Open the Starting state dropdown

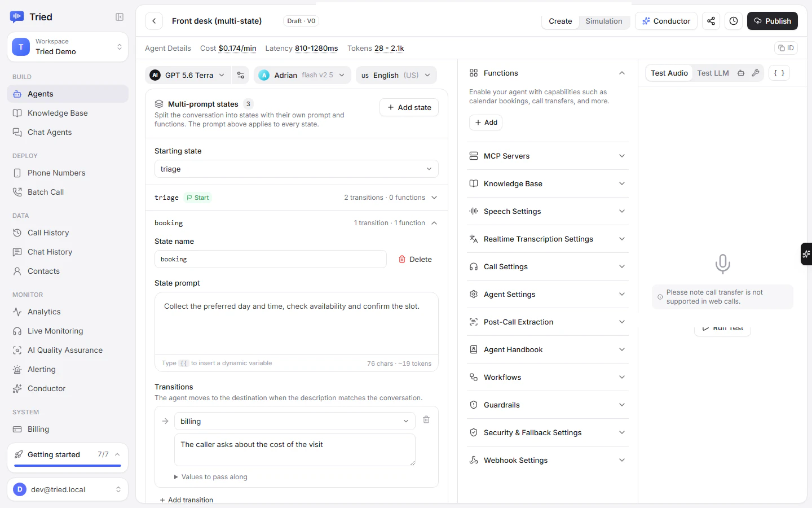tap(297, 169)
